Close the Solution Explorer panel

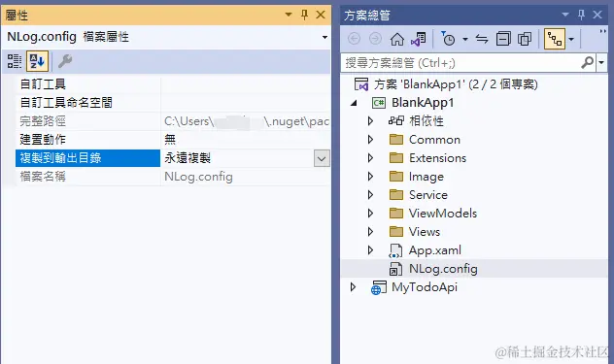click(x=597, y=15)
